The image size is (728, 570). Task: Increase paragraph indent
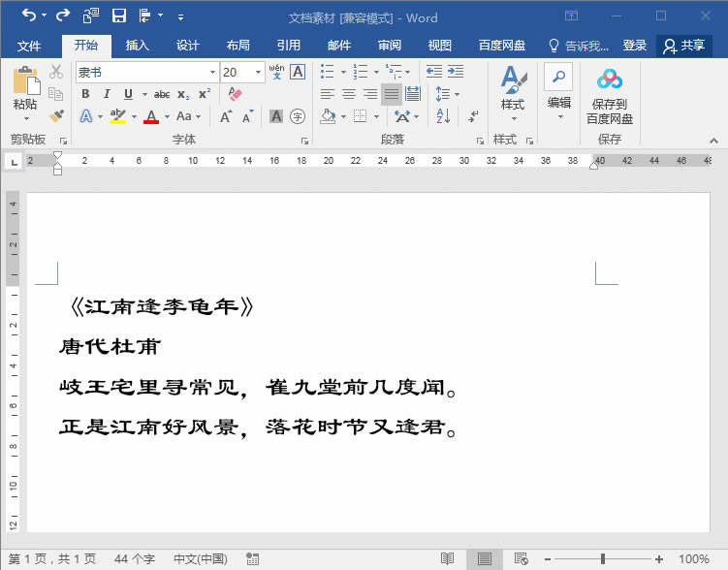456,72
